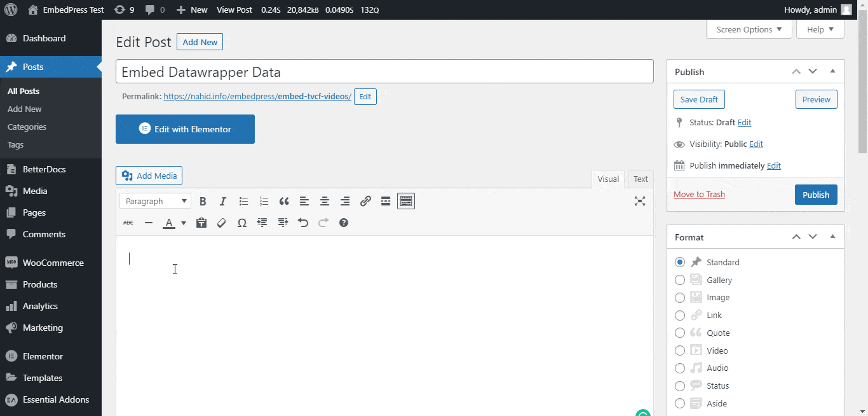Open keyboard shortcuts help icon

tap(344, 223)
